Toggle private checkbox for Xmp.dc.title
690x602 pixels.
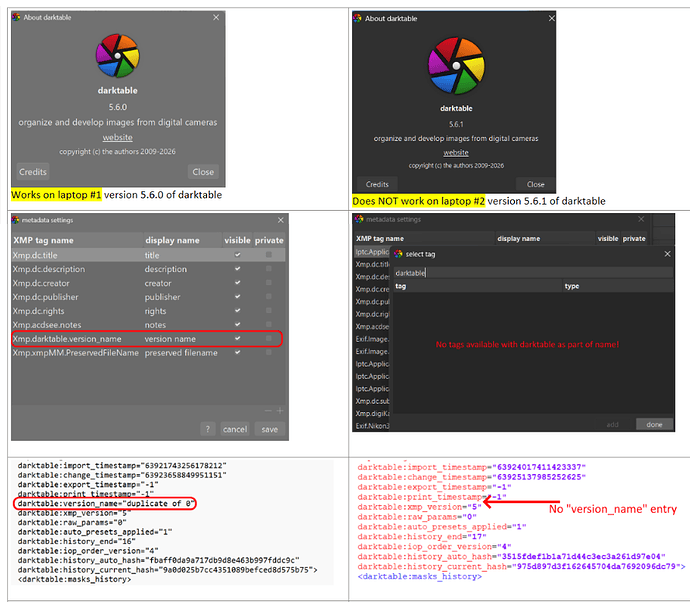[269, 254]
